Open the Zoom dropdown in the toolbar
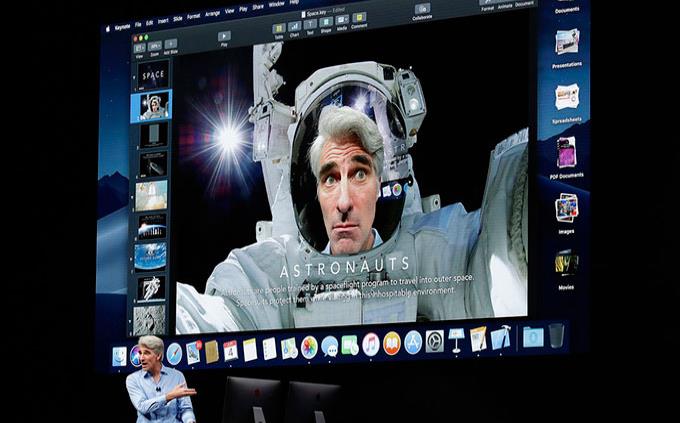The height and width of the screenshot is (423, 680). coord(155,46)
